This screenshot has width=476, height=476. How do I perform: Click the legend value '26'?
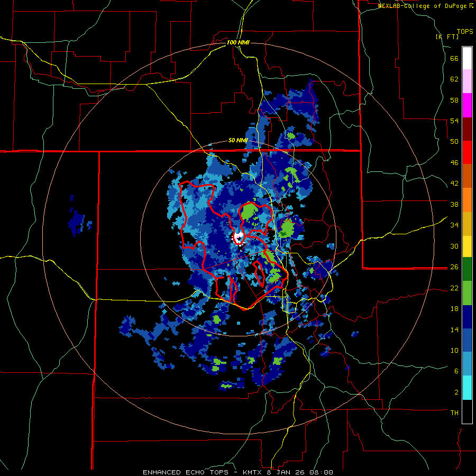pyautogui.click(x=454, y=267)
